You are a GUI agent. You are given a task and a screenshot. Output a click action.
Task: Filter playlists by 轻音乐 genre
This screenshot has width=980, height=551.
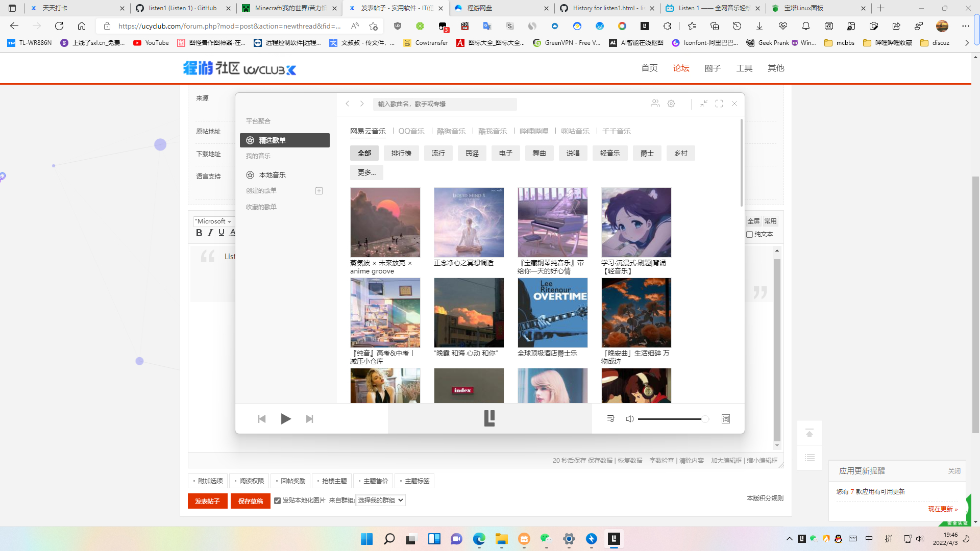tap(610, 153)
